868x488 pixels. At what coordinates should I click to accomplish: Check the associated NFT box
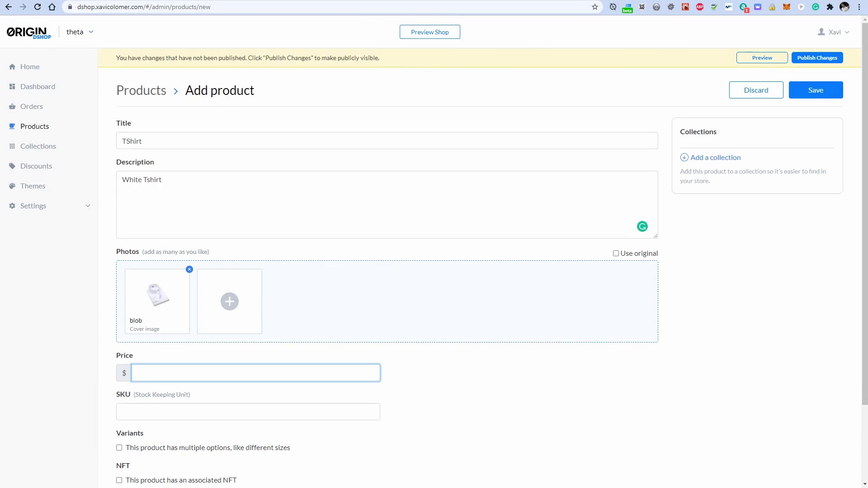(x=119, y=480)
